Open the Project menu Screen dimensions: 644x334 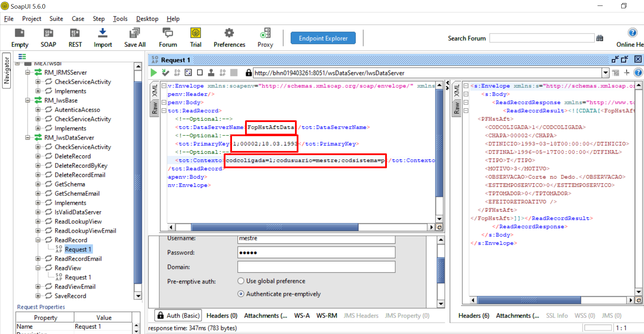coord(32,19)
